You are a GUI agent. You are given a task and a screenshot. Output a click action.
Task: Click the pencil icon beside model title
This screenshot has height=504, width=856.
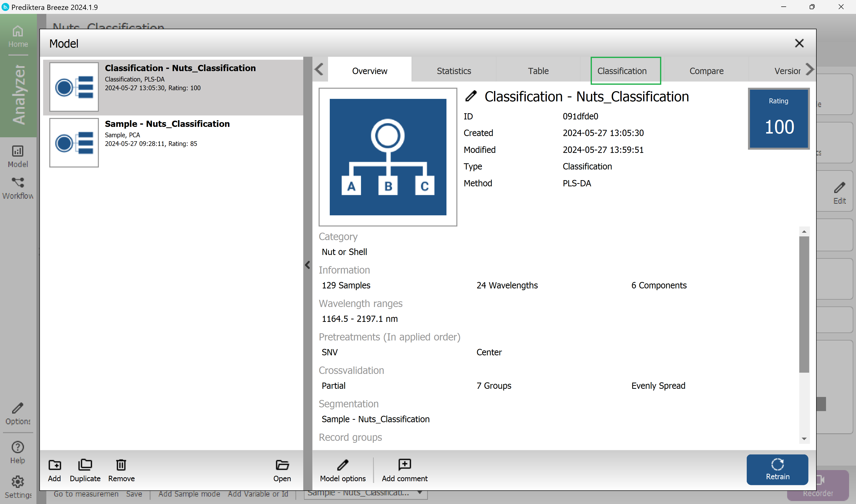[x=471, y=96]
